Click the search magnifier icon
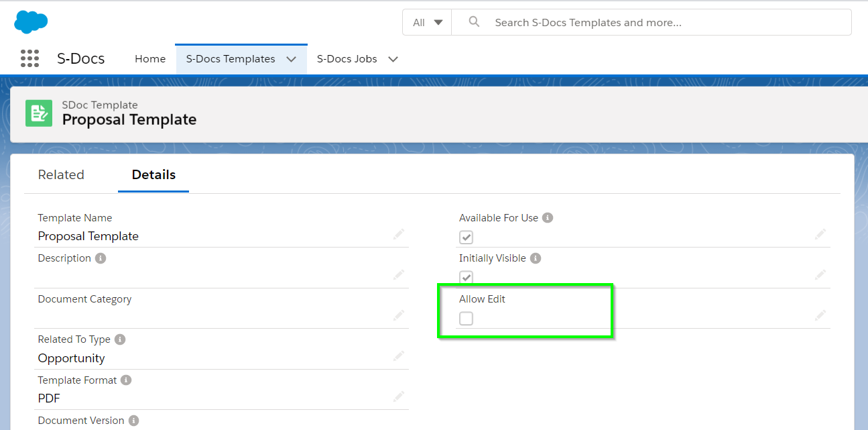This screenshot has width=868, height=430. tap(475, 21)
